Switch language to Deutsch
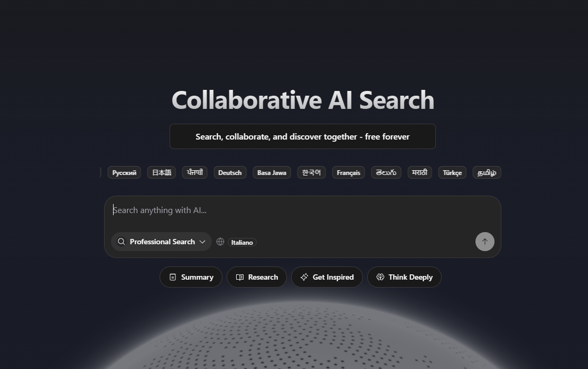Viewport: 588px width, 369px height. [x=230, y=173]
